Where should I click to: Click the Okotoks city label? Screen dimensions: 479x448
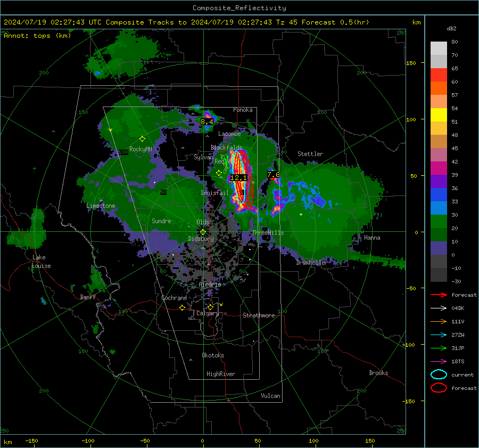point(213,355)
